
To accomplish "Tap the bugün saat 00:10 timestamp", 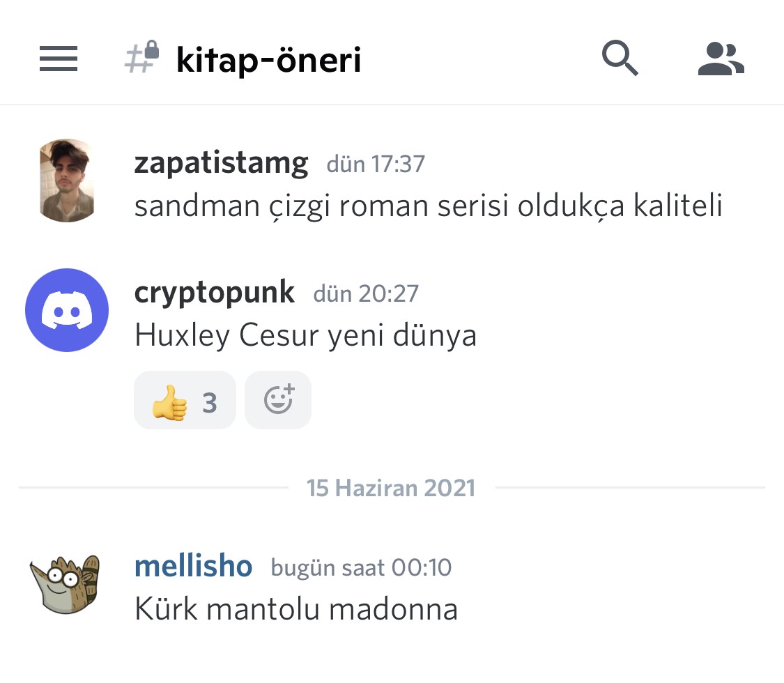I will (361, 567).
